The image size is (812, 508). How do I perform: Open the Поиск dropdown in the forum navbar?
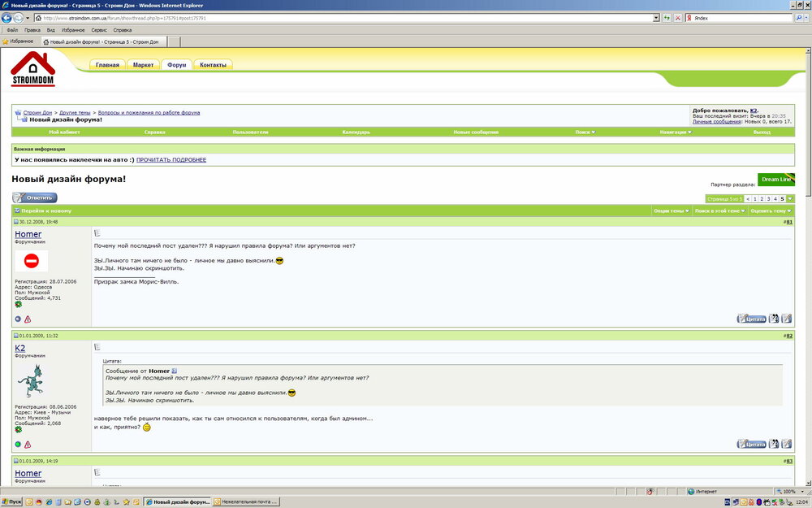(585, 132)
